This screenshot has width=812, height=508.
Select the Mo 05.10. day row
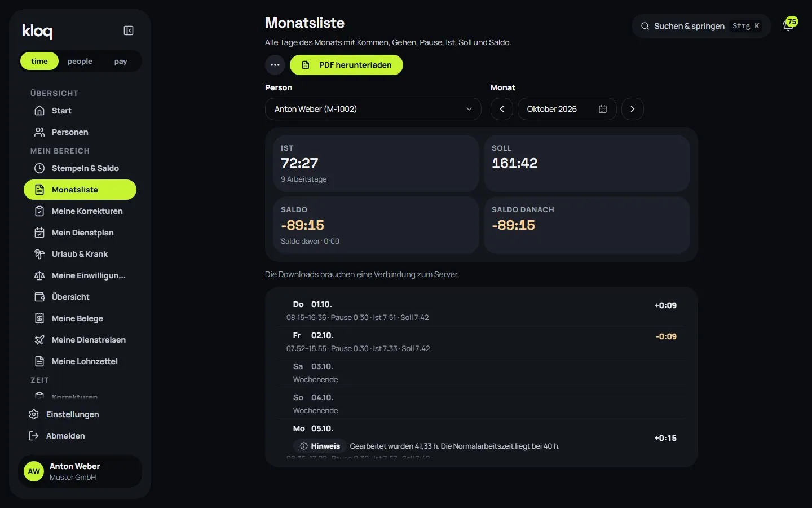481,439
